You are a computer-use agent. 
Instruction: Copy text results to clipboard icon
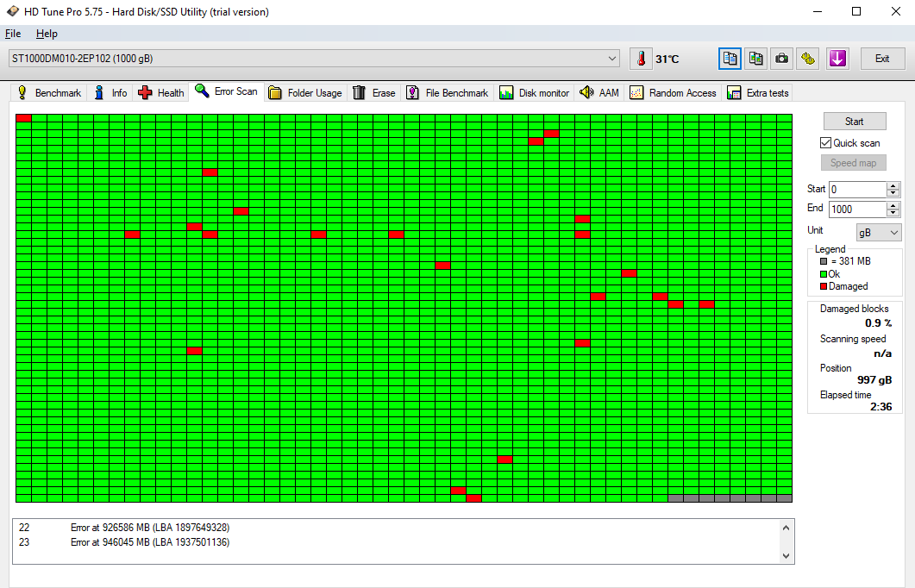pos(730,59)
